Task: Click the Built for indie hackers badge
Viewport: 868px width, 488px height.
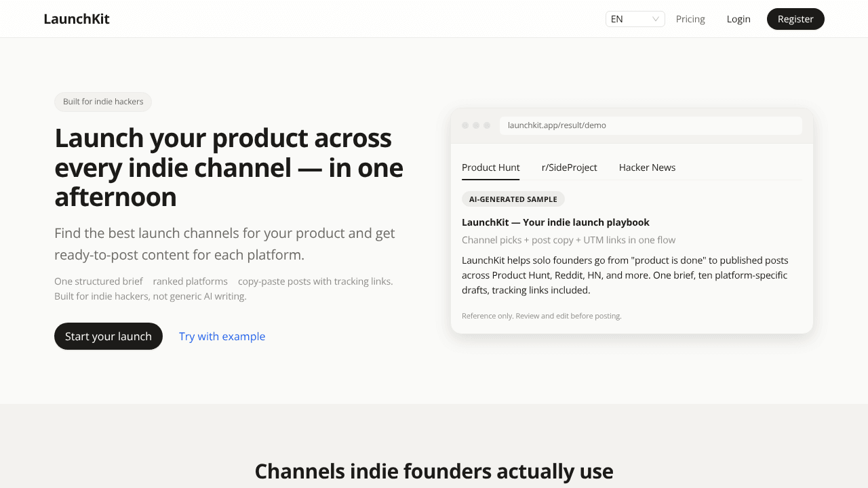Action: coord(103,102)
